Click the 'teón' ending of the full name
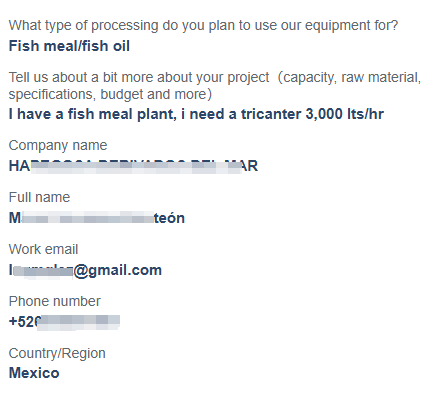 [x=169, y=218]
